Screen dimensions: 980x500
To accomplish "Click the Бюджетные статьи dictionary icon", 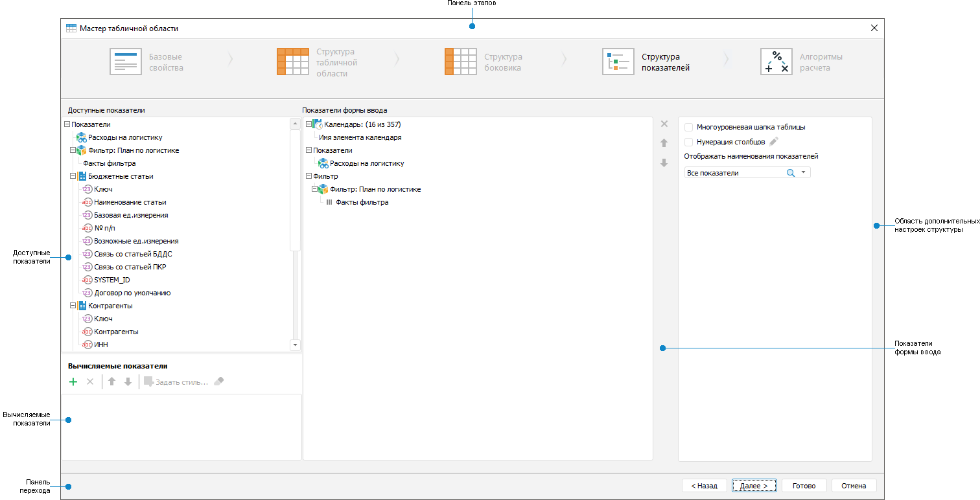I will pyautogui.click(x=82, y=176).
